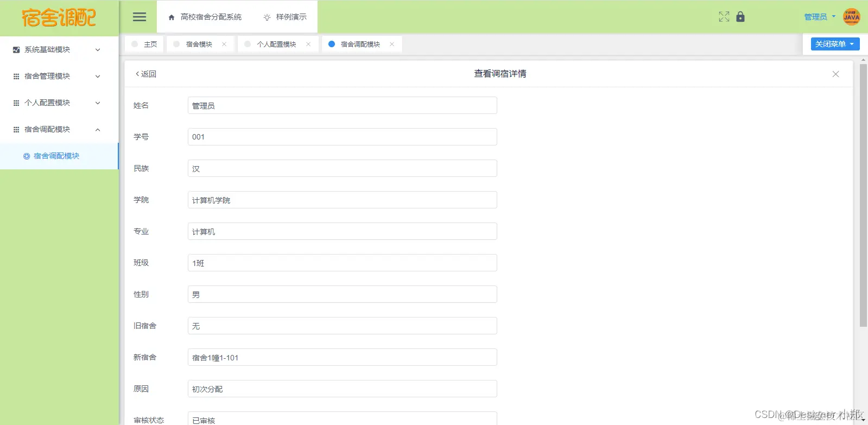Click the 新宿舍 field label
This screenshot has width=868, height=425.
[145, 357]
